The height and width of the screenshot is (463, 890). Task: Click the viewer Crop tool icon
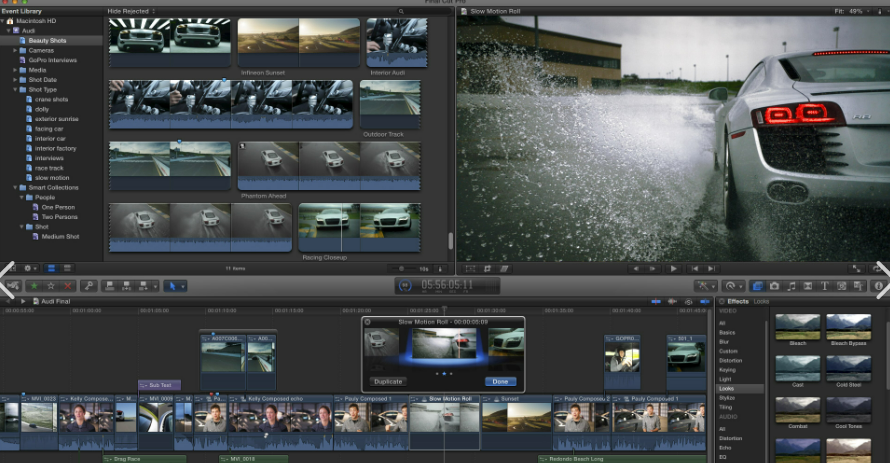(487, 268)
